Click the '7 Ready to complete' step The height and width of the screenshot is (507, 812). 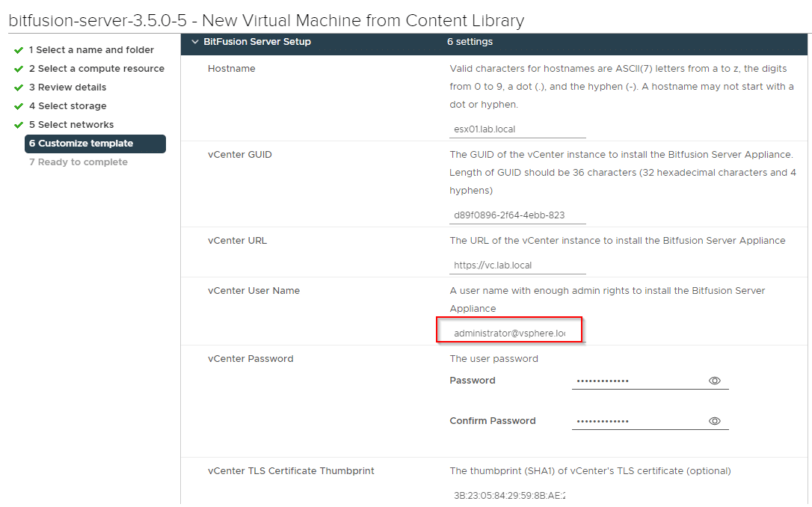click(79, 162)
